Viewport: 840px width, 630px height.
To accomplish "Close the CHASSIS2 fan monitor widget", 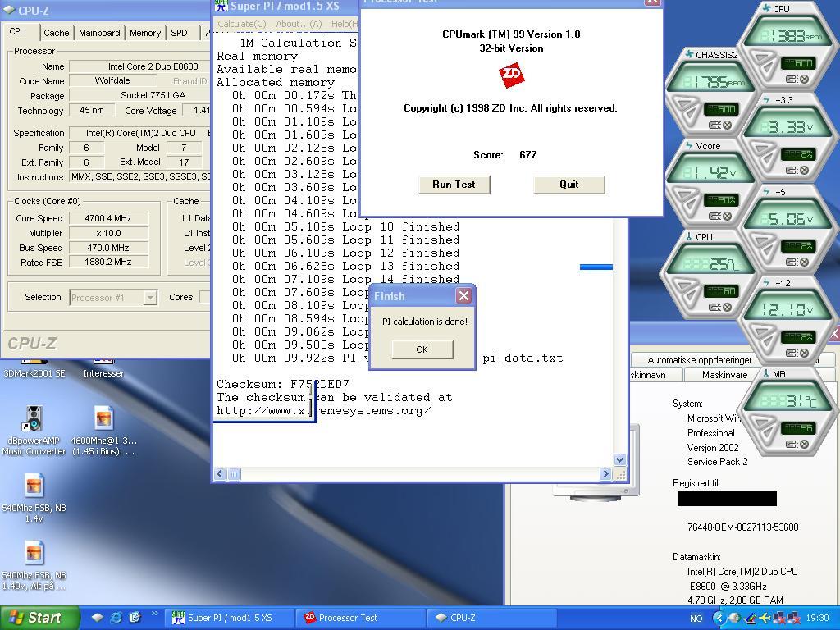I will tap(727, 126).
